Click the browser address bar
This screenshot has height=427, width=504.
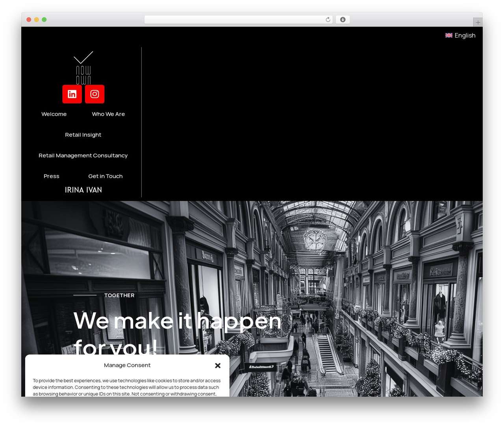pos(239,20)
